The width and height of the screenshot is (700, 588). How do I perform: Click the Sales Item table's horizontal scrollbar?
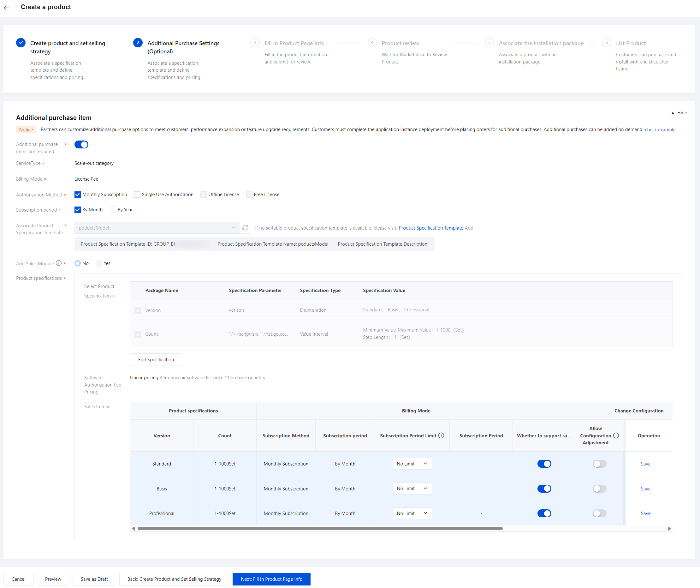tap(320, 529)
